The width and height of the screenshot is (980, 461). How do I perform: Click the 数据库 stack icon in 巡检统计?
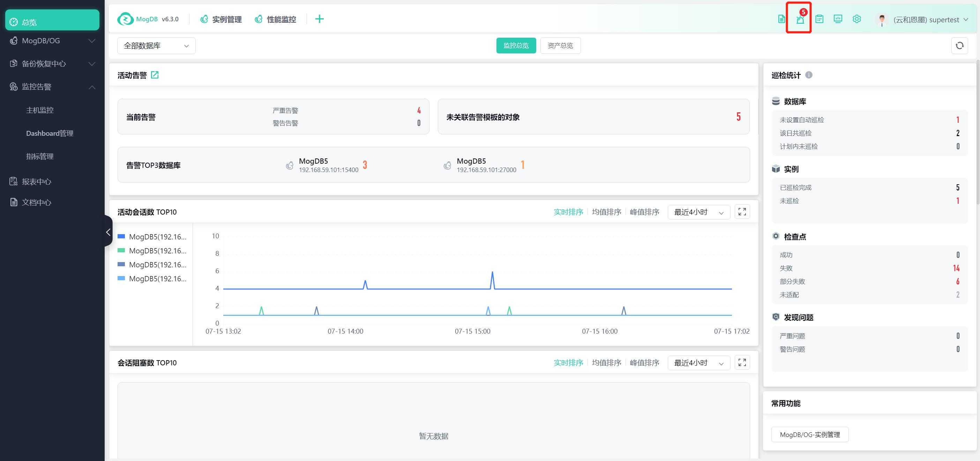[776, 101]
